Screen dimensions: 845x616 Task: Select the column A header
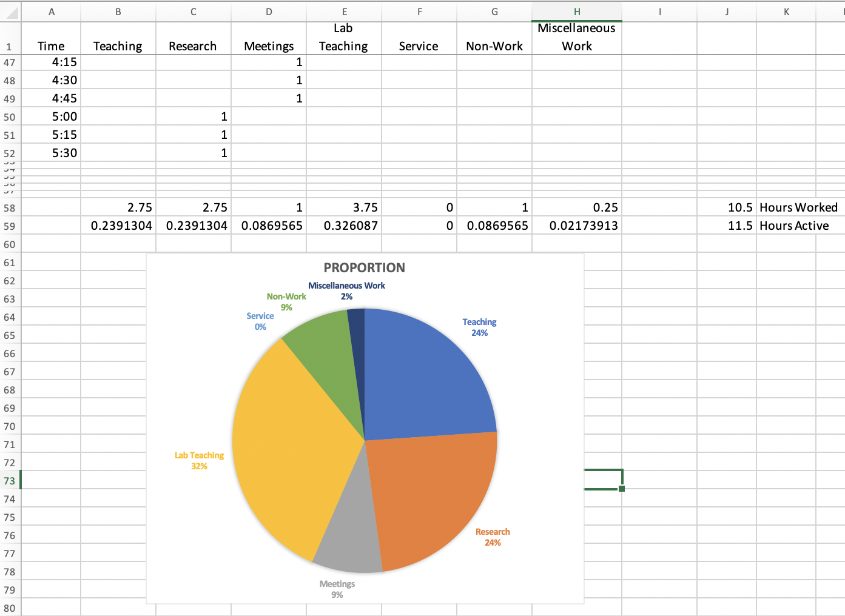[x=51, y=12]
